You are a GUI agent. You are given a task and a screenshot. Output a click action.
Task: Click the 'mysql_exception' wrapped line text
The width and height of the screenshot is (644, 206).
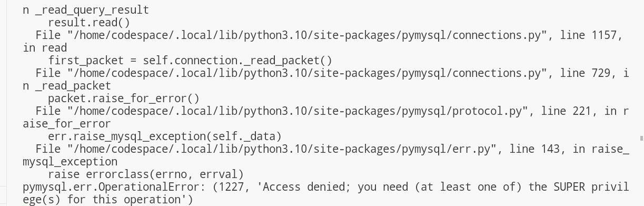[70, 162]
